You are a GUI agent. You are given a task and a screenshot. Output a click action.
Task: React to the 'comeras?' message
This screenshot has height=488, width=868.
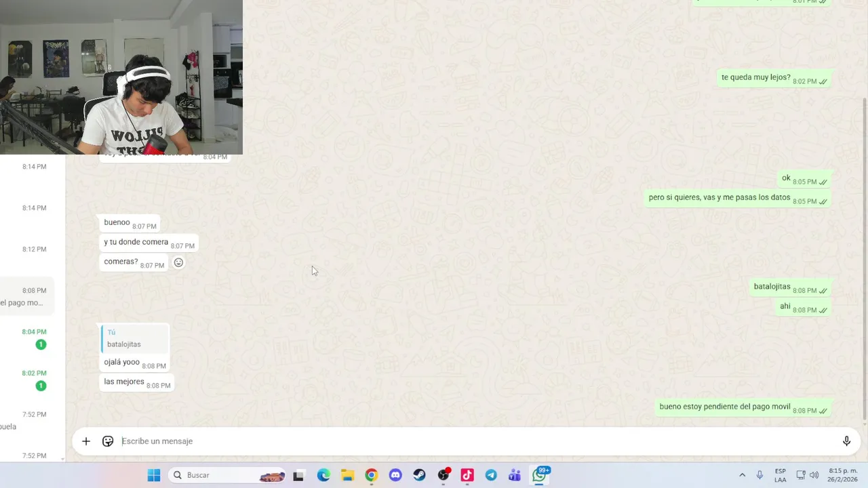coord(178,262)
